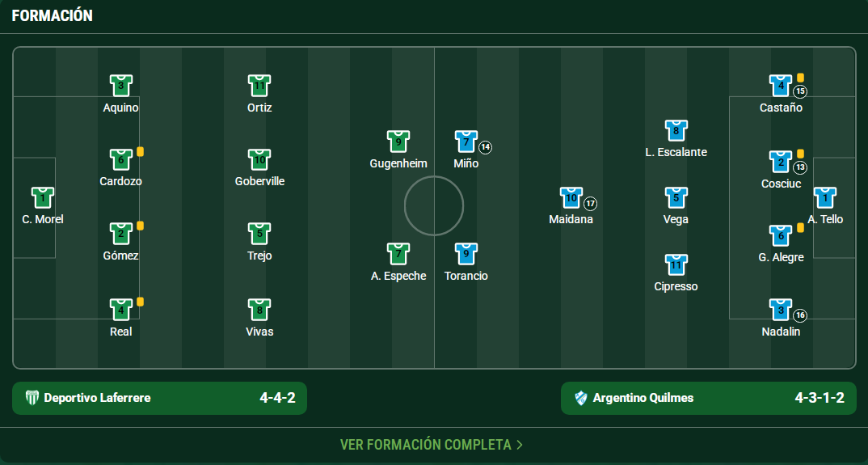Select Torancio's number 9 blue shirt

(x=466, y=254)
